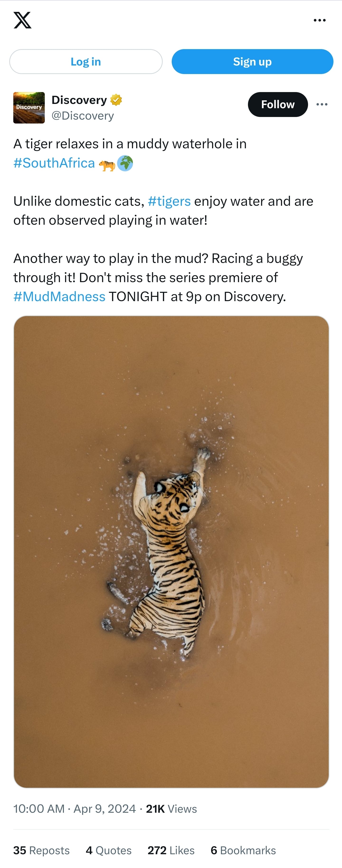Open the post's three-dot options menu
Image resolution: width=342 pixels, height=868 pixels.
[322, 104]
